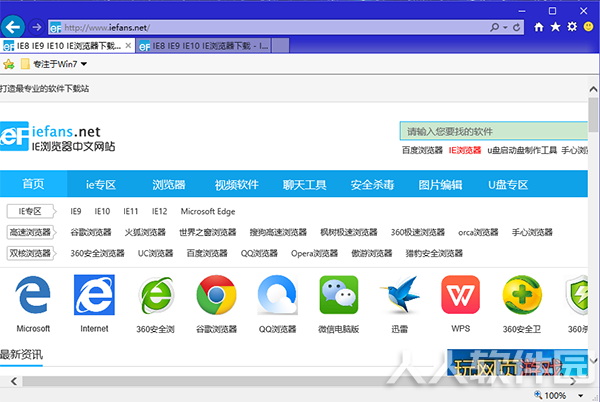
Task: Click the site icon in address bar
Action: (55, 28)
